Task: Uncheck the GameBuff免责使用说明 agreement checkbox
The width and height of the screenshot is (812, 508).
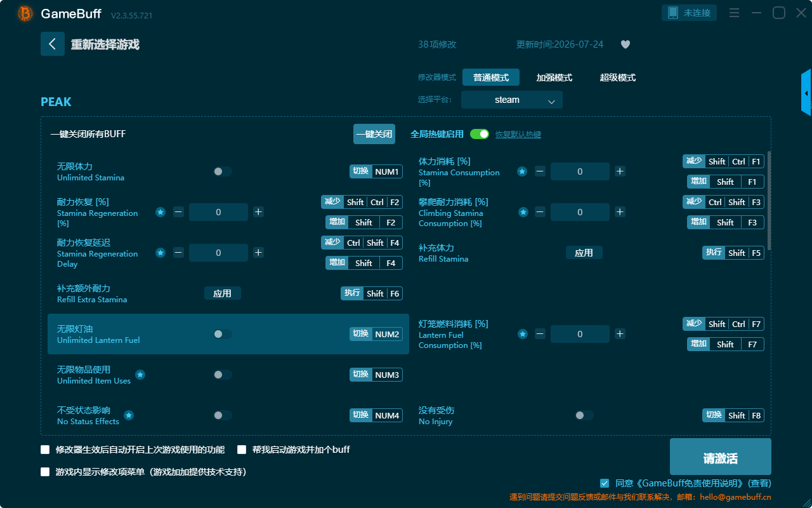Action: coord(605,483)
